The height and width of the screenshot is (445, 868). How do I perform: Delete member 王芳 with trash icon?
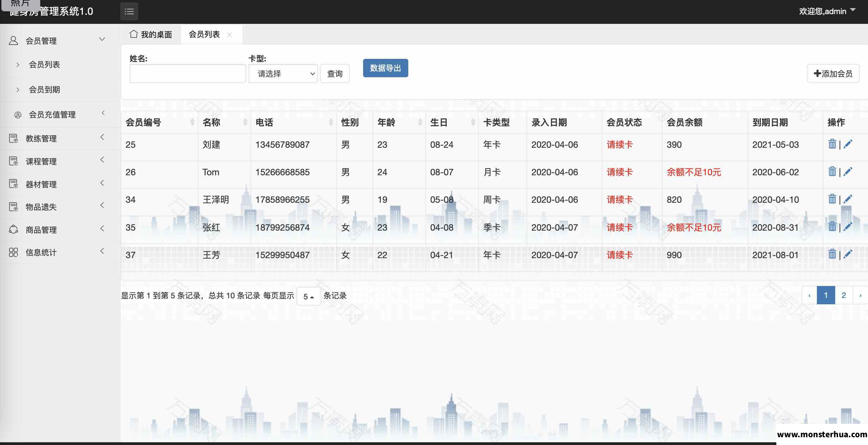(832, 254)
